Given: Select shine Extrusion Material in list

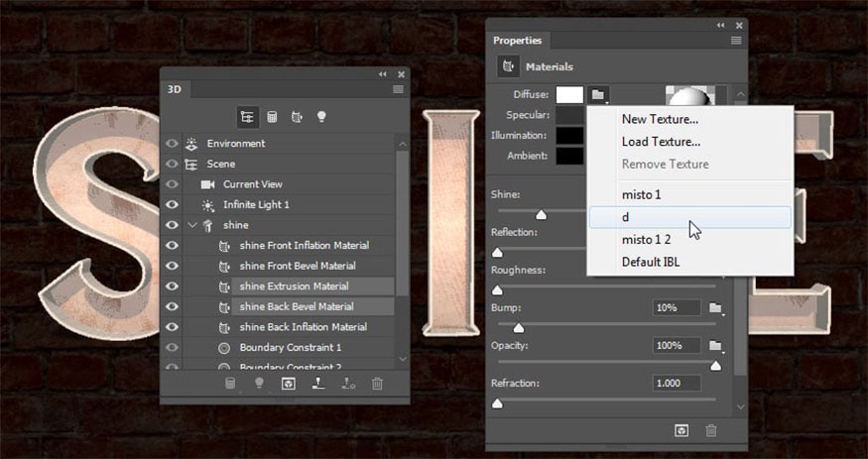Looking at the screenshot, I should point(294,287).
